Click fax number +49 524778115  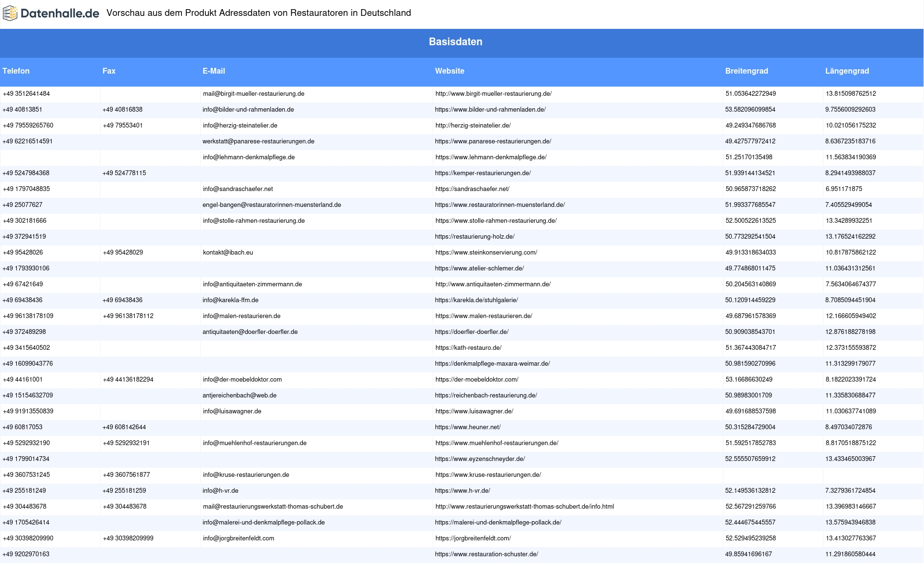124,173
